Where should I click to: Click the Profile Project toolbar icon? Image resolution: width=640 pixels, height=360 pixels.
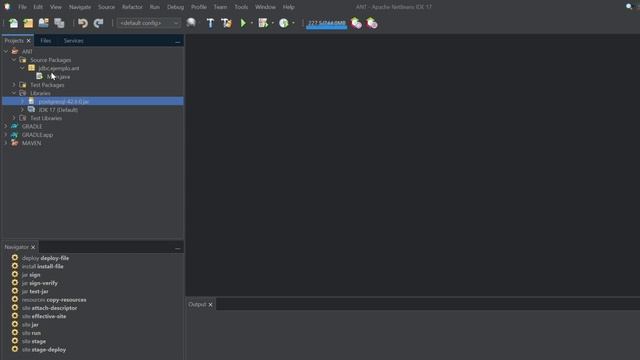click(284, 23)
